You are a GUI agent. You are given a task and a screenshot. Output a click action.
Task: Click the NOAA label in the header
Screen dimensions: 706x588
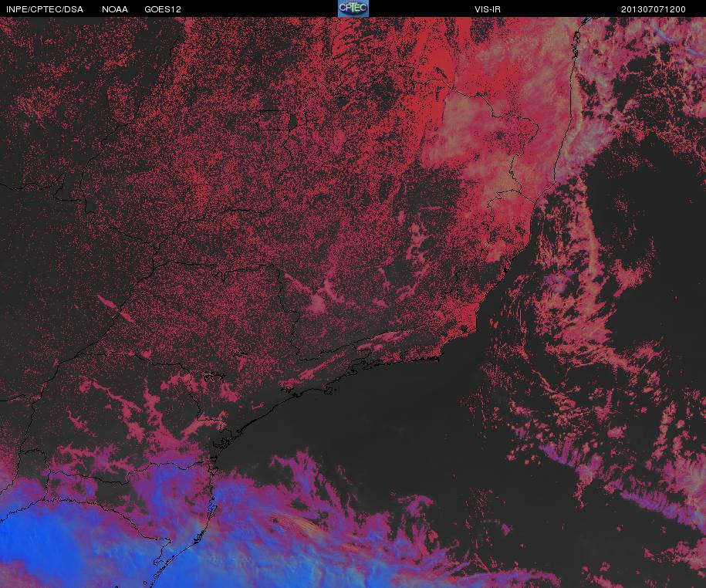coord(115,9)
